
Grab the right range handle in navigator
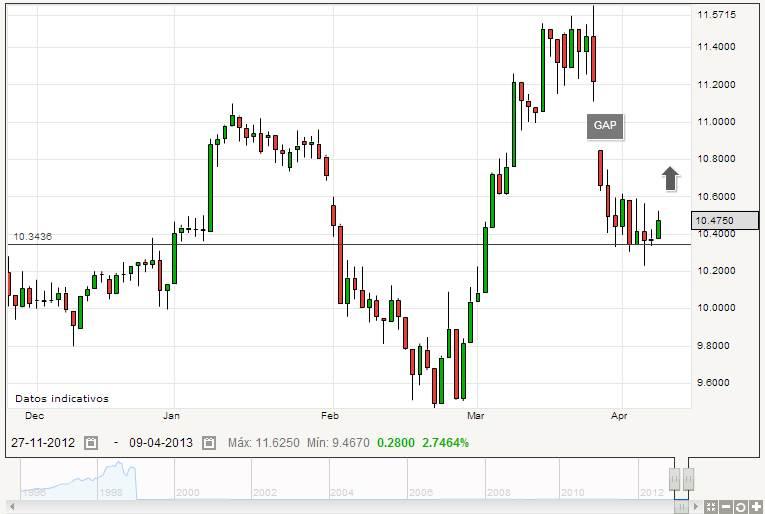tap(688, 477)
